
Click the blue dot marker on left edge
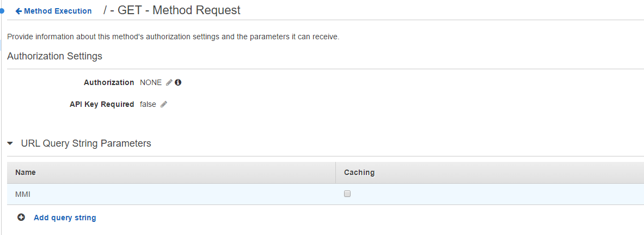[2, 10]
